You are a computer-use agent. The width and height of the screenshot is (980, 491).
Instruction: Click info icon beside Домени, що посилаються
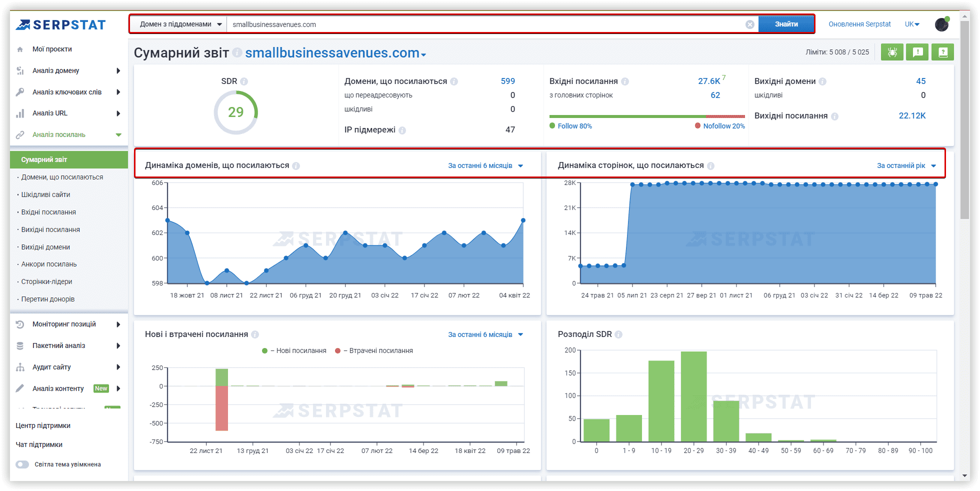[x=454, y=81]
